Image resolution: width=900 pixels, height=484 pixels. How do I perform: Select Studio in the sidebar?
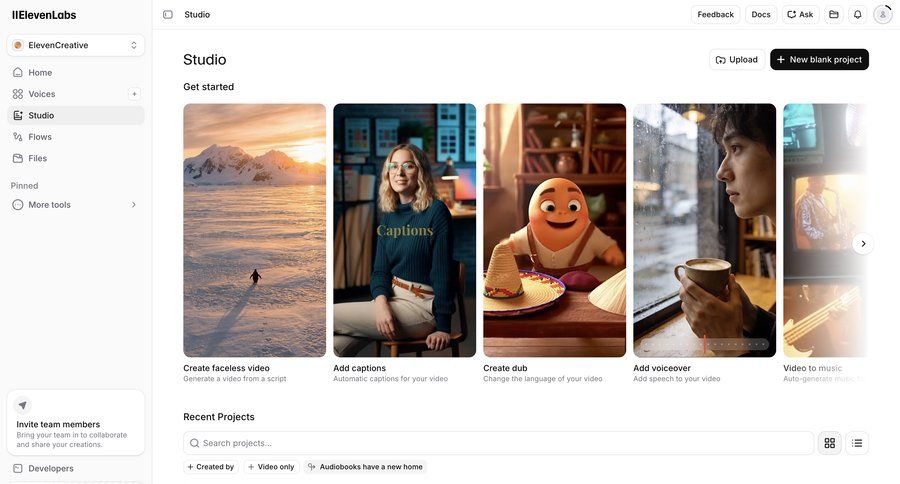click(76, 115)
